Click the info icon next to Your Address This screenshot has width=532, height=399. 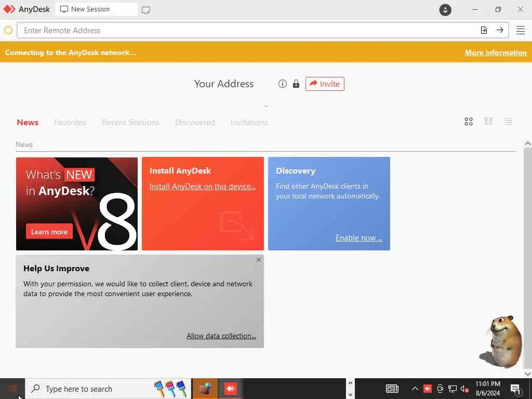tap(282, 84)
